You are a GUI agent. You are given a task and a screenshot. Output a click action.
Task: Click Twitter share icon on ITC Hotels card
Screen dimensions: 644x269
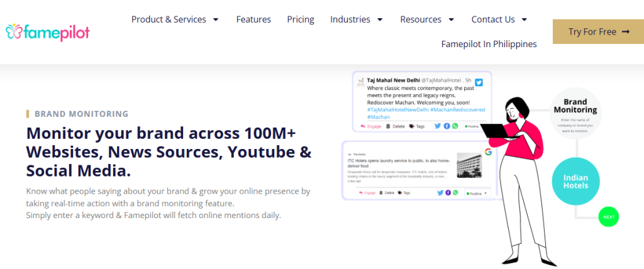pos(440,192)
